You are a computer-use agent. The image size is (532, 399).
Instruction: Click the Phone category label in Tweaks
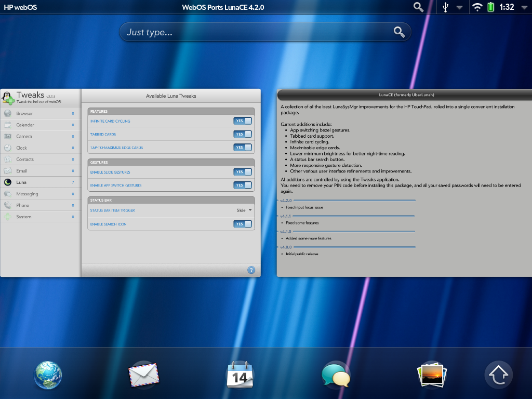point(23,205)
